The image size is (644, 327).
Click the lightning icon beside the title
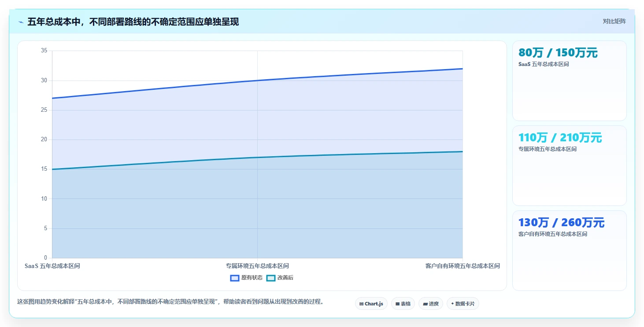coord(21,22)
